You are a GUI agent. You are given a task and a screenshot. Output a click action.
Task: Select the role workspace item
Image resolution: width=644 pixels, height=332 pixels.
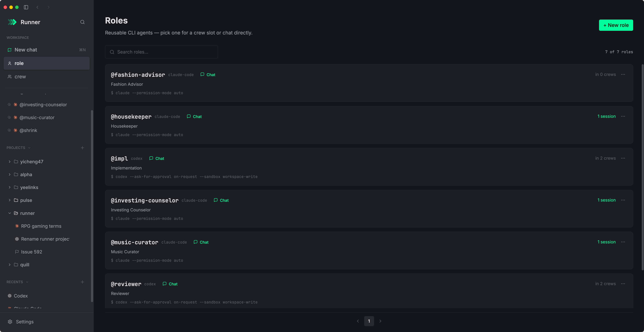pos(46,63)
